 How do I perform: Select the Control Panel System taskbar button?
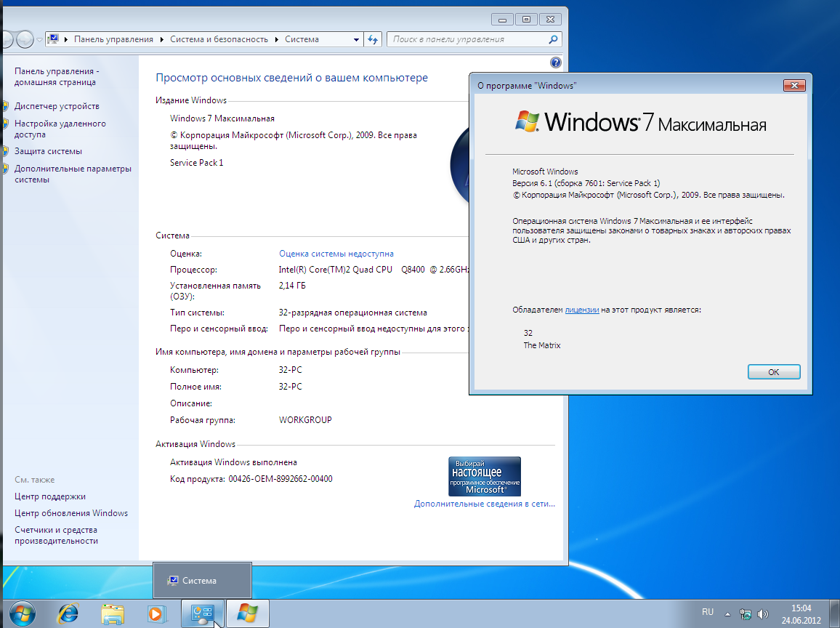click(x=203, y=614)
